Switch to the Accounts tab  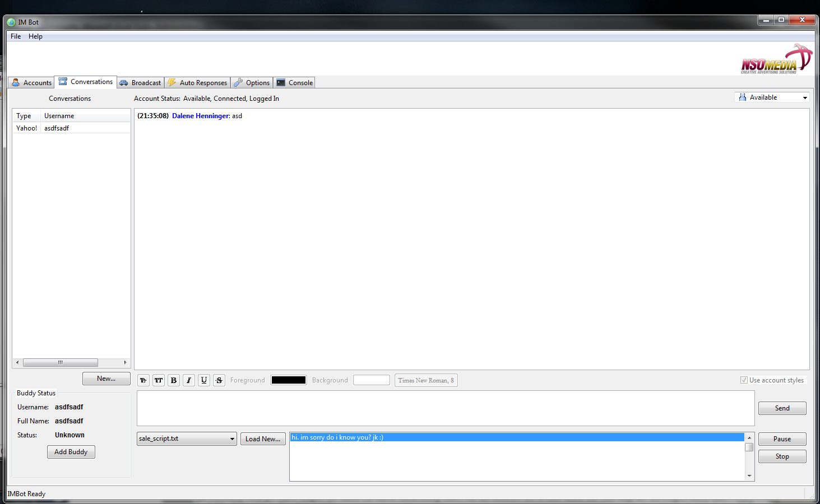pos(32,82)
